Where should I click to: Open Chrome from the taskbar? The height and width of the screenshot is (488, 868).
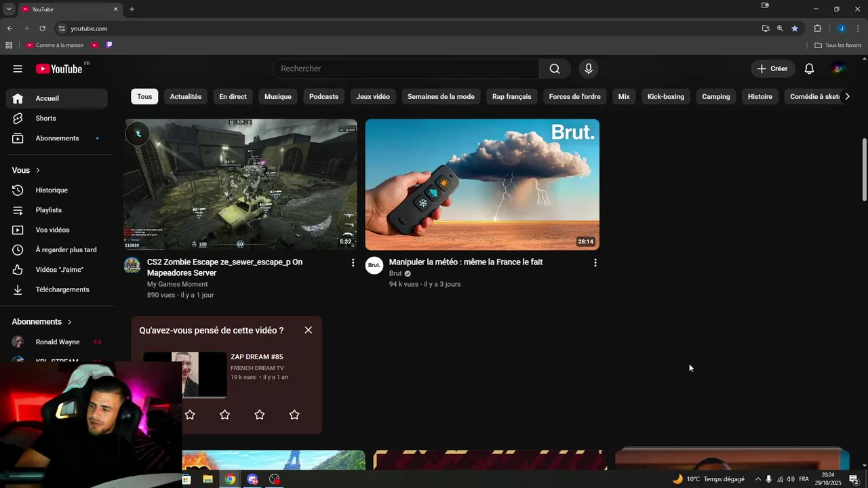point(231,479)
